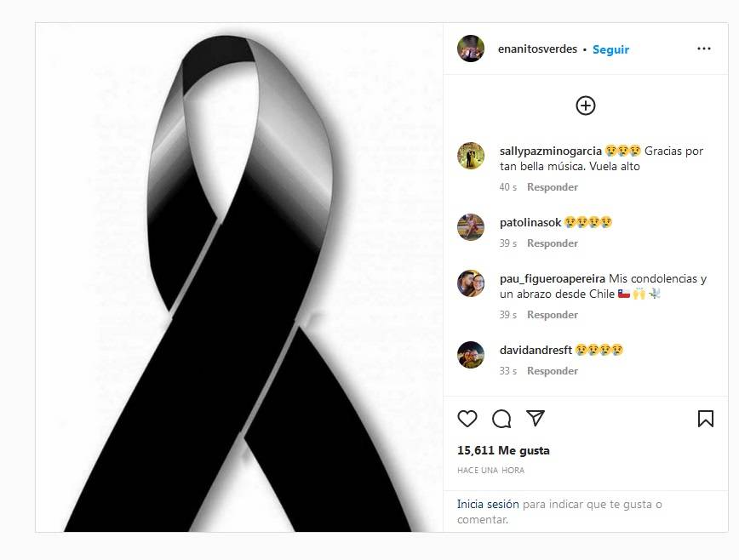Viewport: 739px width, 560px height.
Task: Click the Seguir follow button
Action: point(610,49)
